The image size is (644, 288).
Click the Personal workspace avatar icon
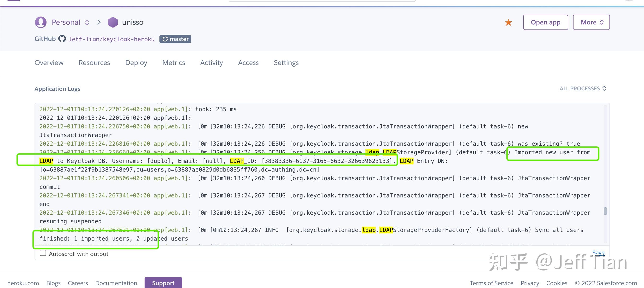pyautogui.click(x=41, y=22)
